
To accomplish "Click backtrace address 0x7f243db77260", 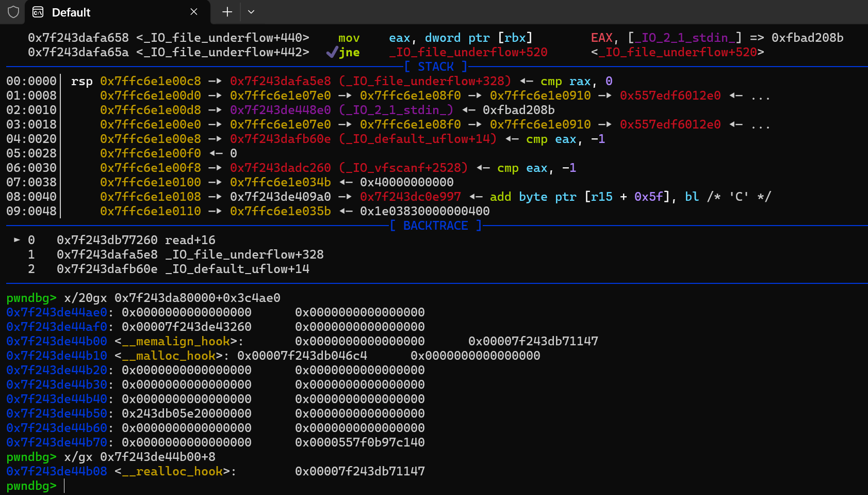I will pyautogui.click(x=107, y=240).
